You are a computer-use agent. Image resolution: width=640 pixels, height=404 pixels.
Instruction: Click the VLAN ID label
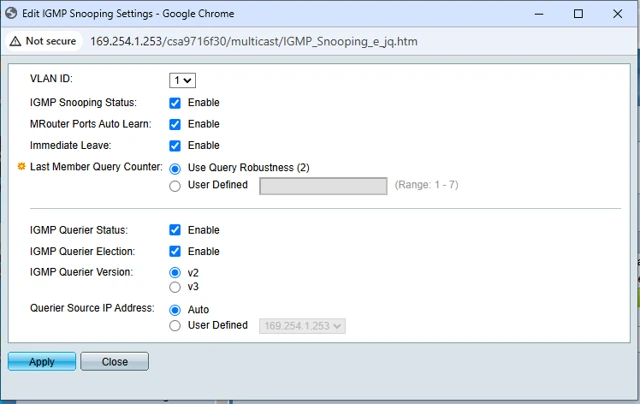pyautogui.click(x=51, y=78)
